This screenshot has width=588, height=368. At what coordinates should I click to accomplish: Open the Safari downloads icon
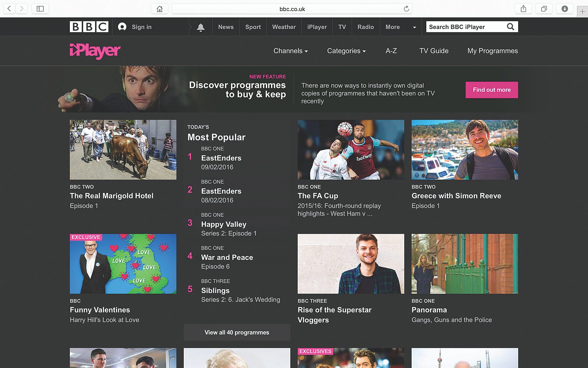[x=565, y=9]
